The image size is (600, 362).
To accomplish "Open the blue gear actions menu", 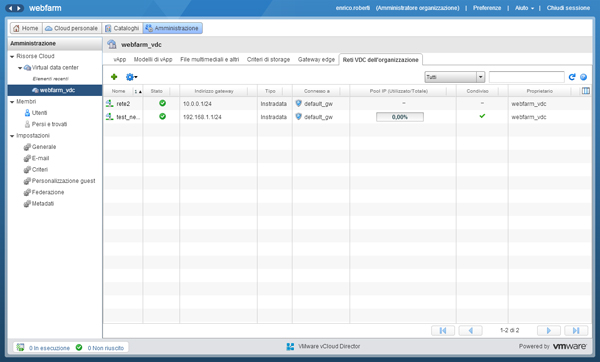I will (131, 77).
